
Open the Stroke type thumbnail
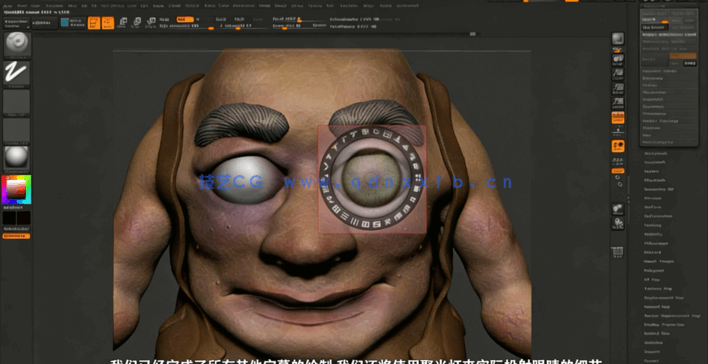coord(17,74)
